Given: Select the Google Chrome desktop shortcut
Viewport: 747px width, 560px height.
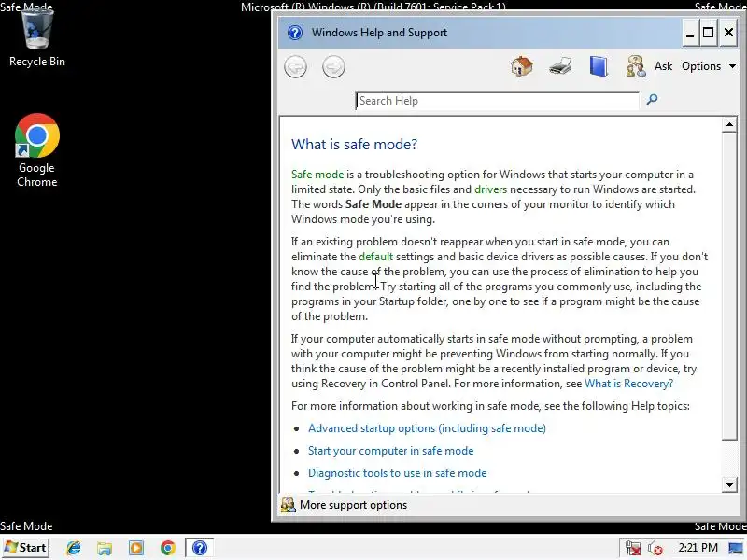Looking at the screenshot, I should coord(37,150).
